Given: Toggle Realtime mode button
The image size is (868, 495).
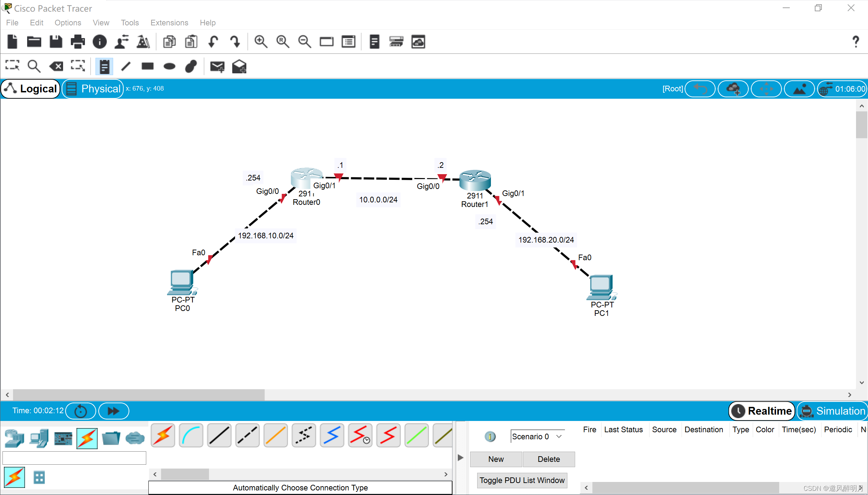Looking at the screenshot, I should [762, 411].
